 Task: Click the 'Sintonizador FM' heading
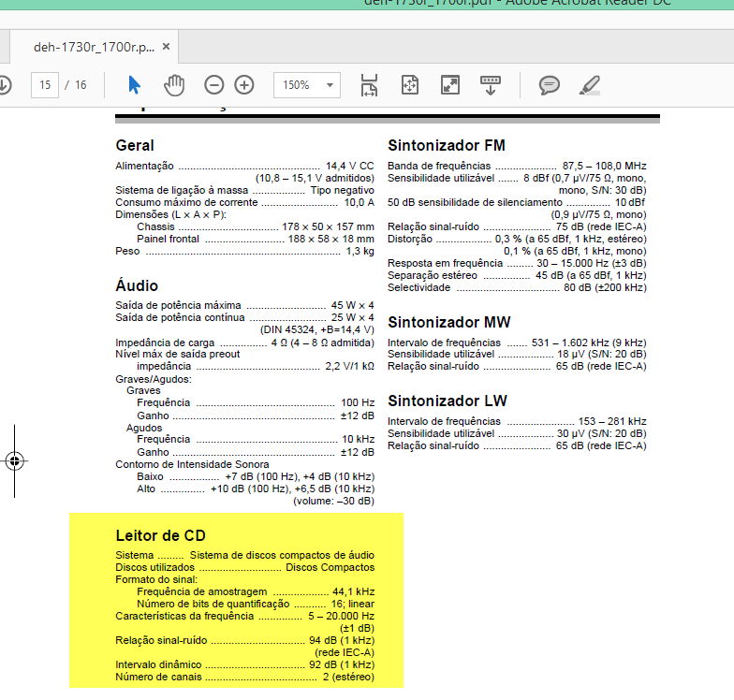coord(447,146)
